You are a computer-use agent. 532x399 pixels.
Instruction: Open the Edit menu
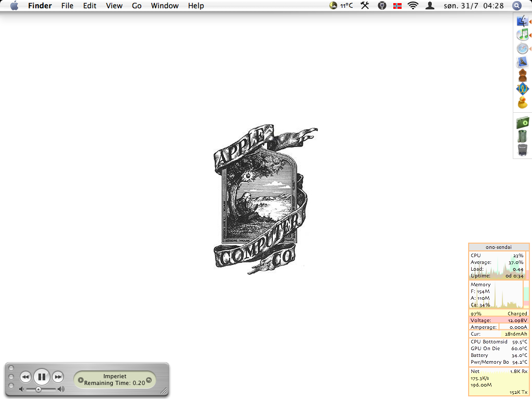click(89, 6)
